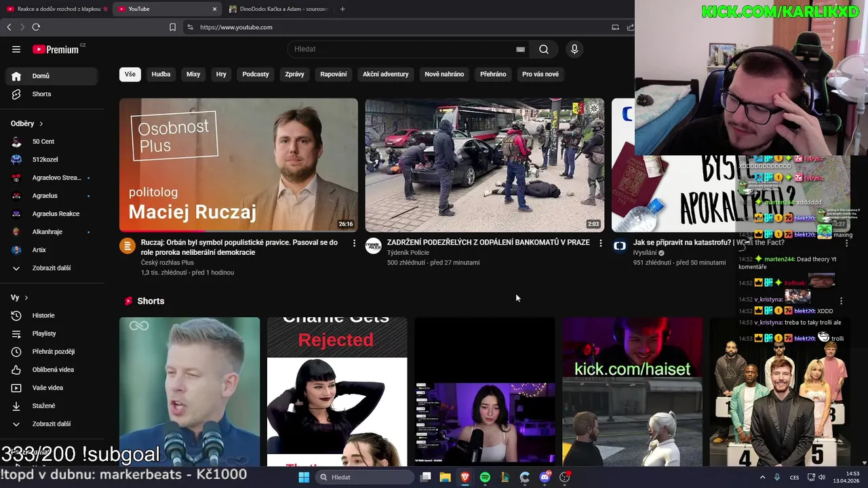Open the on-screen keyboard icon in search box

(x=520, y=49)
